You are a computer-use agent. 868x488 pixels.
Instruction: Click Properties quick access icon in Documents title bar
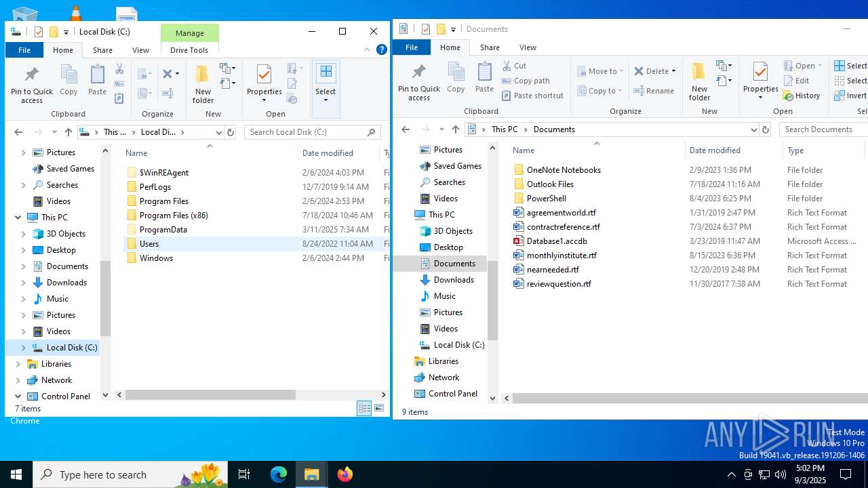(426, 29)
